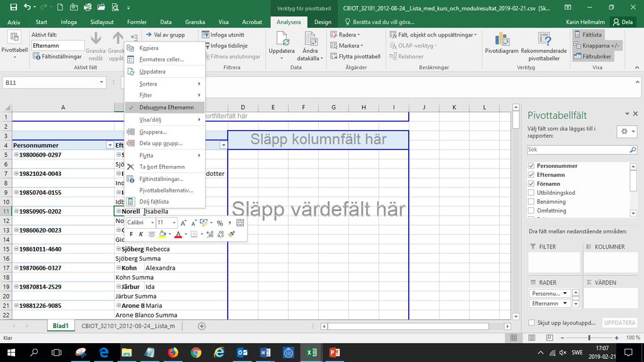Click the increase font size icon in mini toolbar

pyautogui.click(x=184, y=223)
